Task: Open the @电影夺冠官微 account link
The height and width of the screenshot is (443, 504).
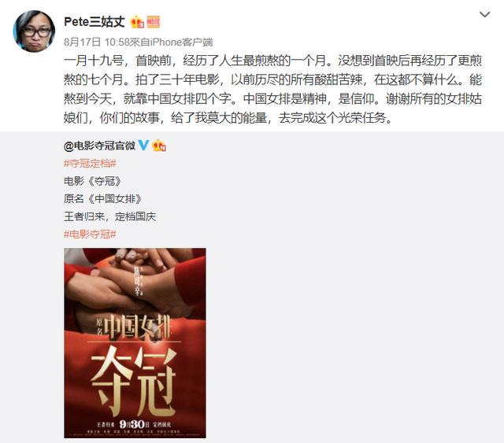Action: tap(100, 146)
